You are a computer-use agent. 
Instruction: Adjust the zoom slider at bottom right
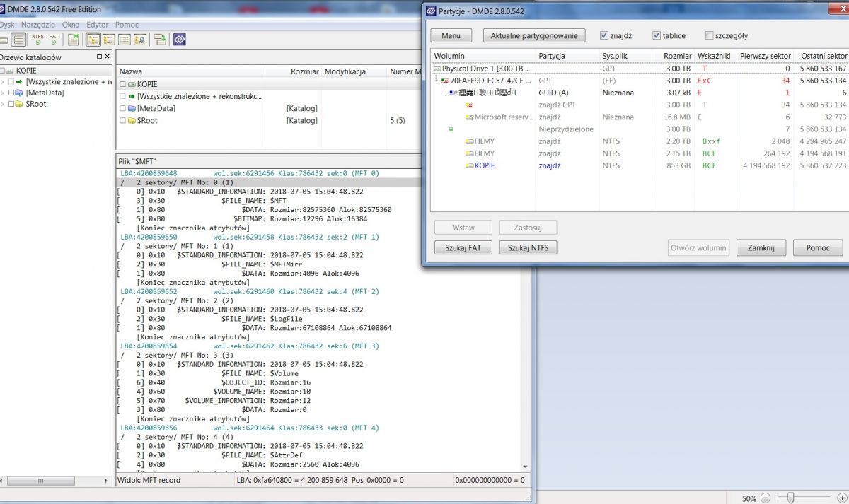pyautogui.click(x=790, y=498)
